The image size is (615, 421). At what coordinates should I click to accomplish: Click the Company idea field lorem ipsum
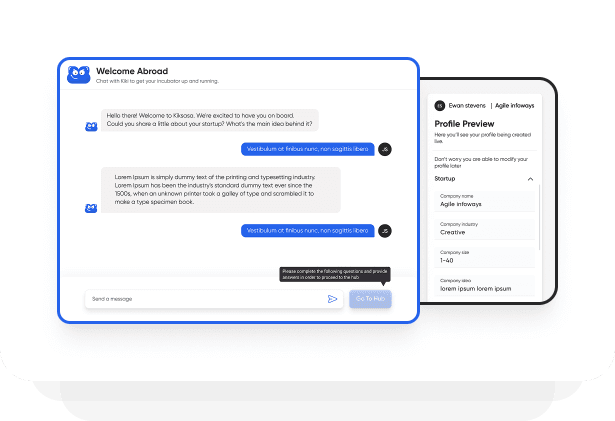tap(484, 286)
